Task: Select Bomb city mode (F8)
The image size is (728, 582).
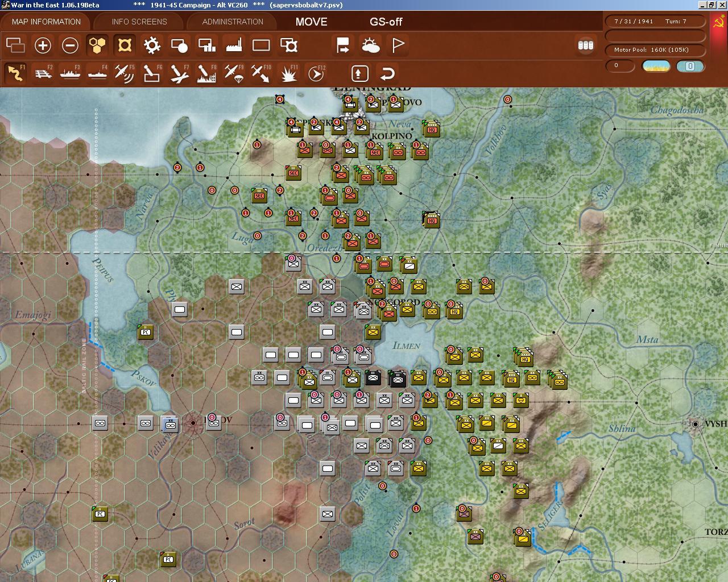Action: click(x=206, y=73)
